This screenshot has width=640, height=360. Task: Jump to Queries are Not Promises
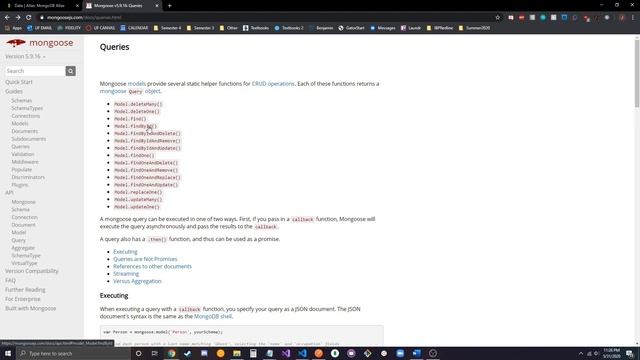point(145,259)
